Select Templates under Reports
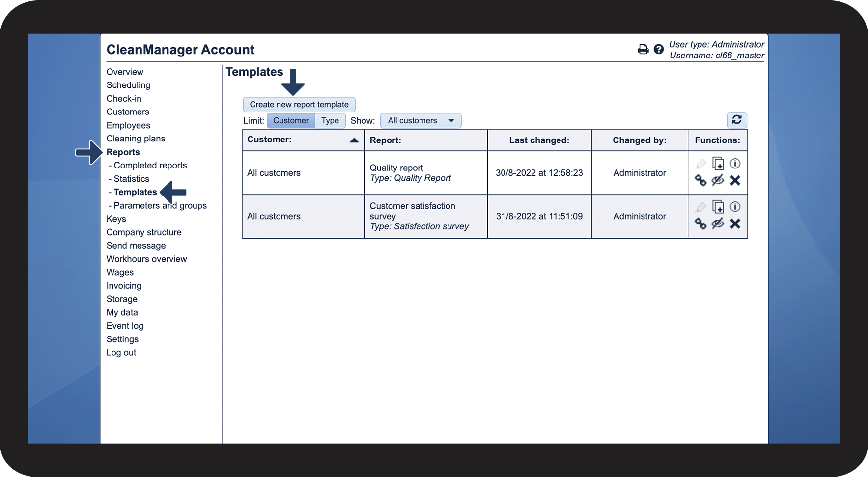 tap(135, 192)
